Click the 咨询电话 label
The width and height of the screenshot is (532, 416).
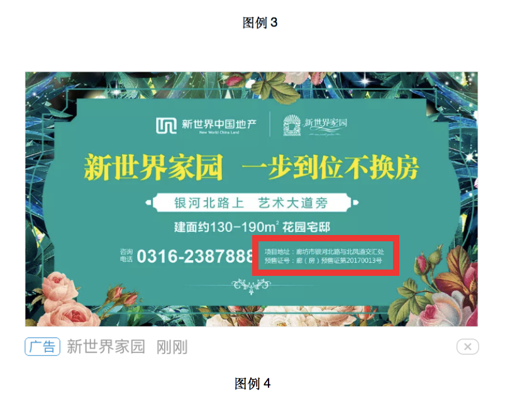click(x=126, y=255)
